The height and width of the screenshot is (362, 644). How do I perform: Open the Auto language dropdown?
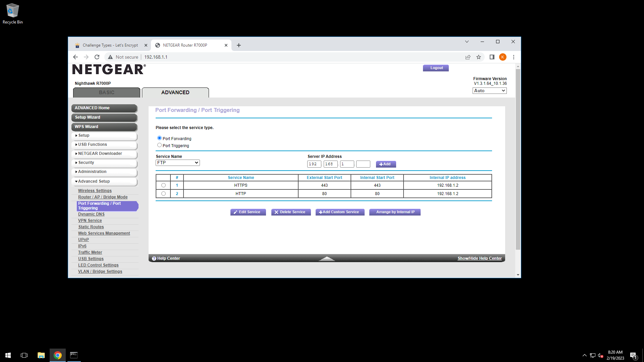(489, 91)
